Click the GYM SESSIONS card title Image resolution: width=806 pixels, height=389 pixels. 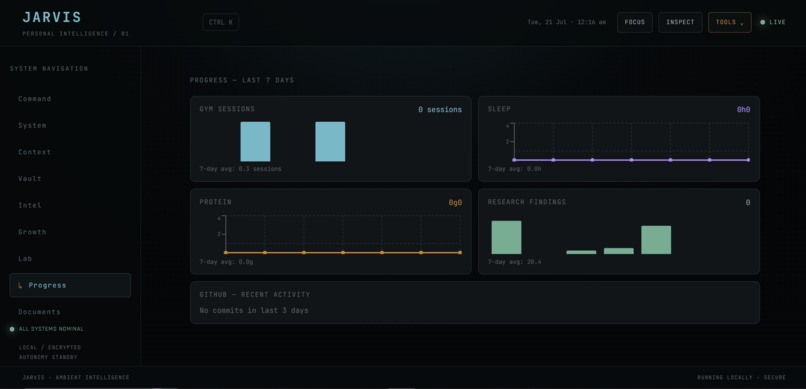(x=227, y=109)
